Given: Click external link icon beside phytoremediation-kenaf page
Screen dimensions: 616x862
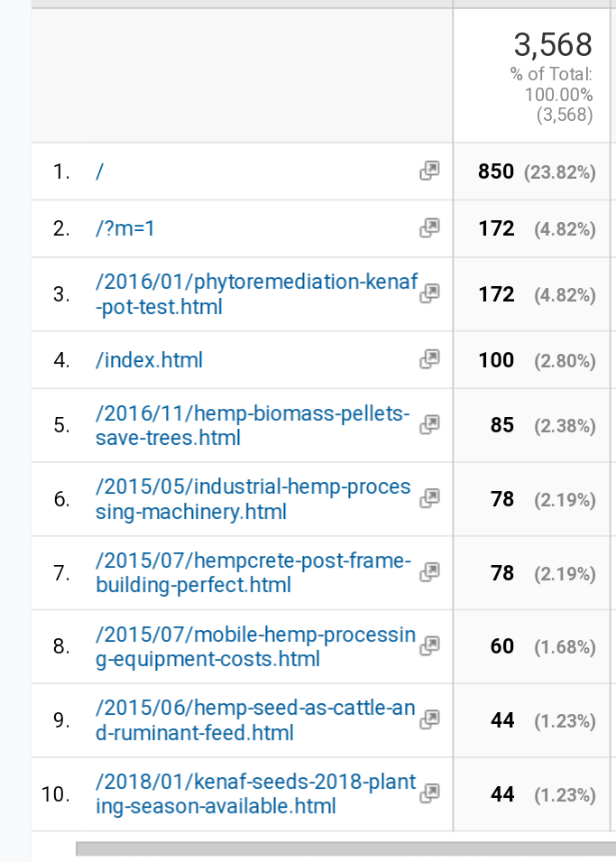Looking at the screenshot, I should 429,293.
